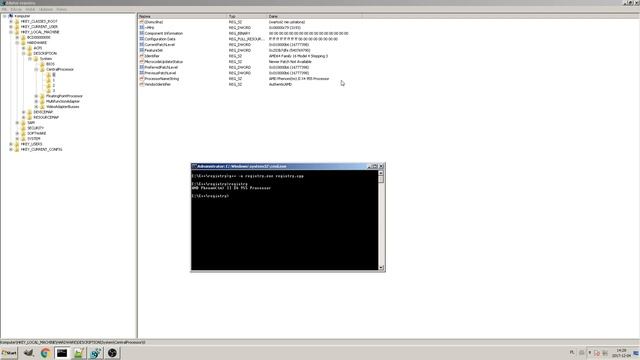Click the AuthenticAMD data cell

pyautogui.click(x=280, y=84)
